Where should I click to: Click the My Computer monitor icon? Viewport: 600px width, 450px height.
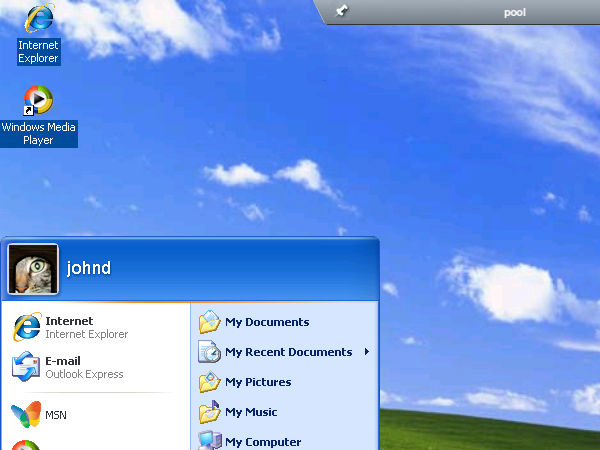tap(209, 441)
